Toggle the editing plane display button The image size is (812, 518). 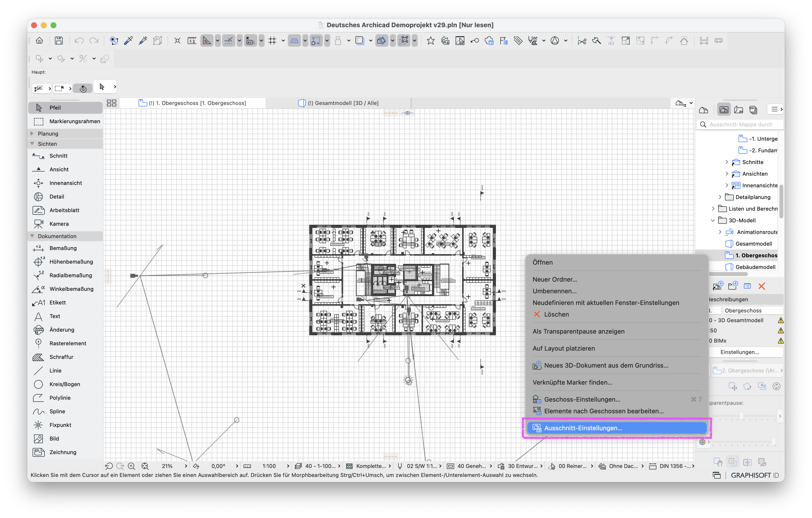pyautogui.click(x=294, y=41)
